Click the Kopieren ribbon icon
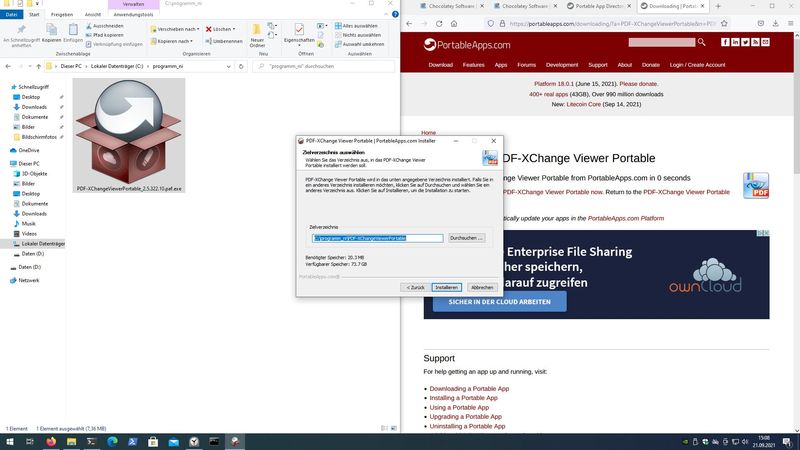 coord(52,33)
